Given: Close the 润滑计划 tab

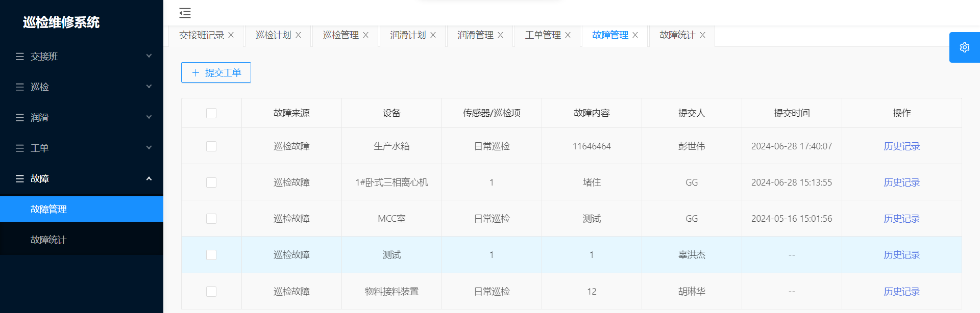Looking at the screenshot, I should 433,35.
